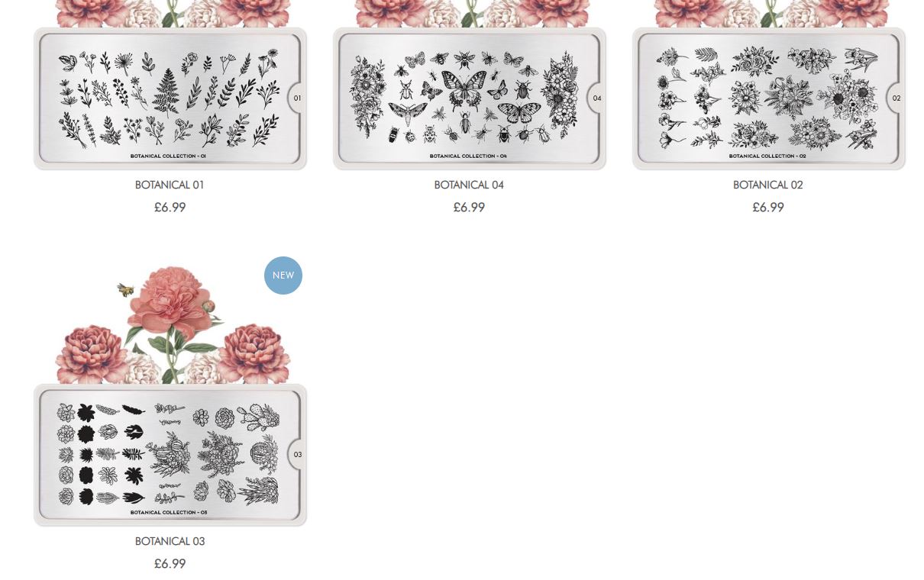Select the £6.99 price under Botanical 03
This screenshot has width=924, height=580.
(x=170, y=563)
